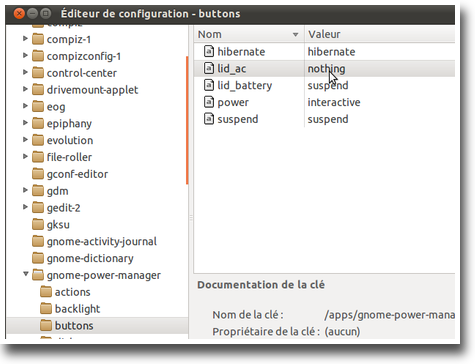Sort keys by the Nom column header
This screenshot has height=364, width=475.
click(249, 34)
